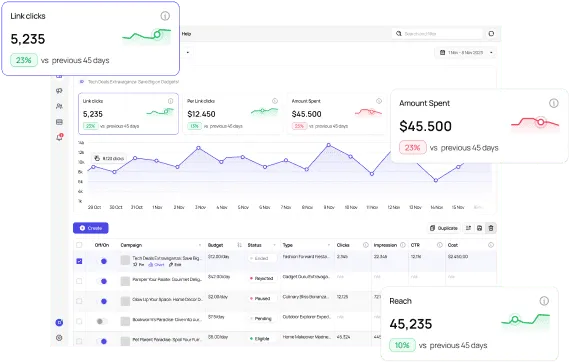Turn off the Pamper Your Palate toggle

coord(102,281)
